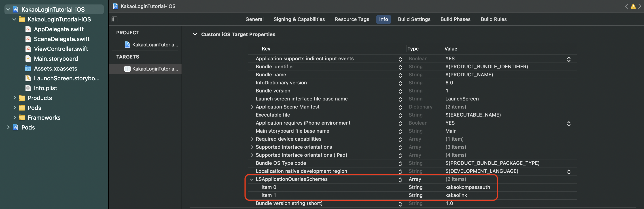Select the Item 0 row key
The width and height of the screenshot is (644, 209).
[269, 187]
